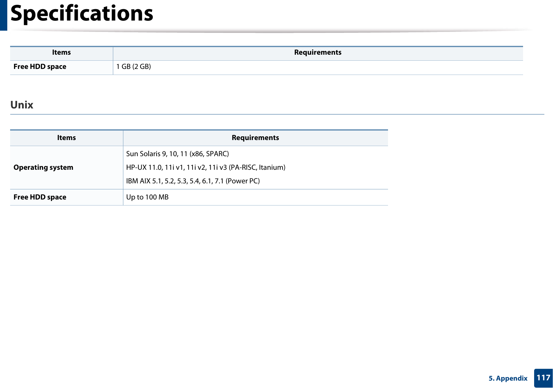This screenshot has height=392, width=555.
Task: Click 'Requirements' header in top table
Action: (x=318, y=52)
